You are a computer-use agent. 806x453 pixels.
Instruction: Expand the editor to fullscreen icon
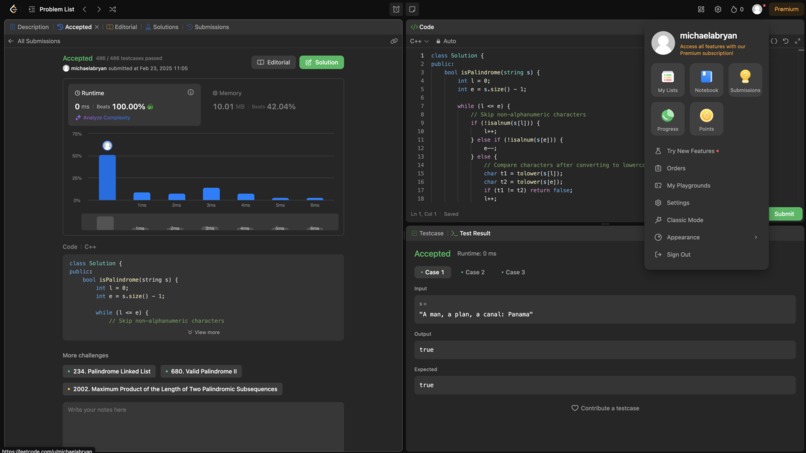click(797, 41)
